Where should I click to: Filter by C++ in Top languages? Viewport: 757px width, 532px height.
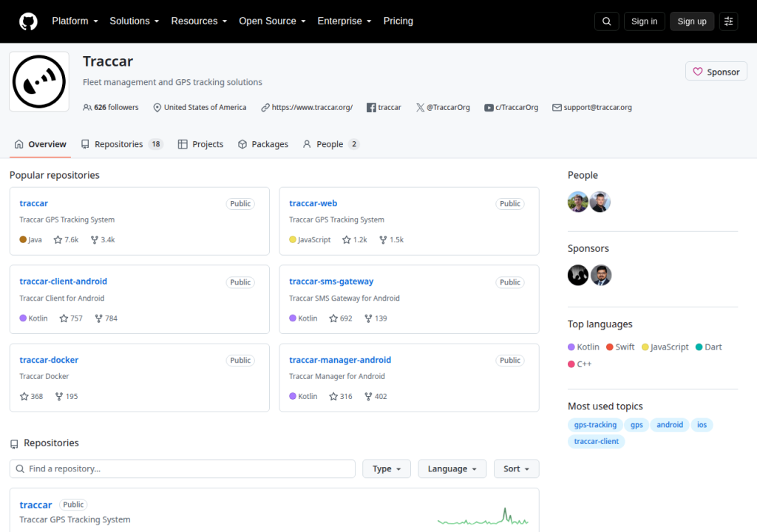click(580, 364)
